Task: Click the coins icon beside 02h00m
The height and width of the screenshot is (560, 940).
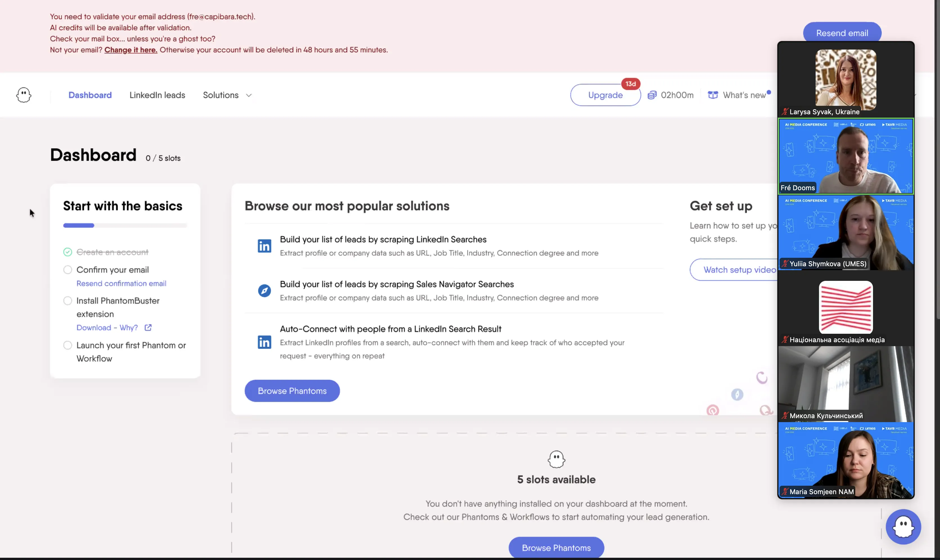Action: click(x=652, y=95)
